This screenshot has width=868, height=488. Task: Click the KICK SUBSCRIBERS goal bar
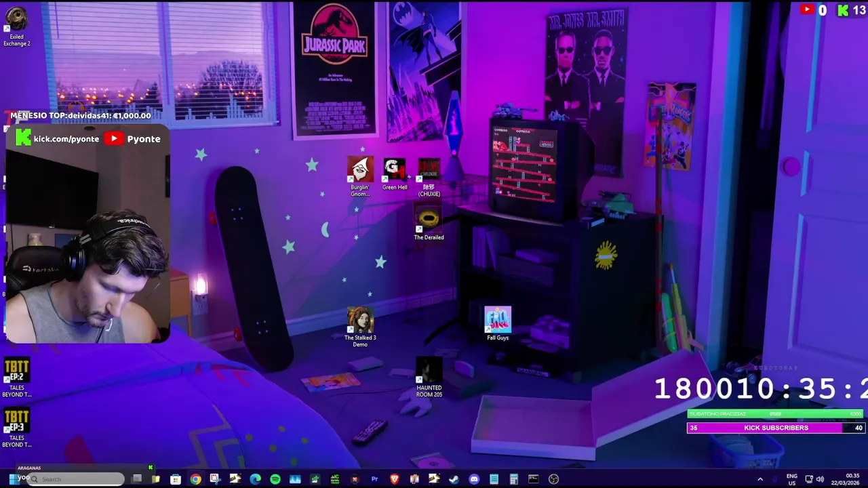click(776, 428)
